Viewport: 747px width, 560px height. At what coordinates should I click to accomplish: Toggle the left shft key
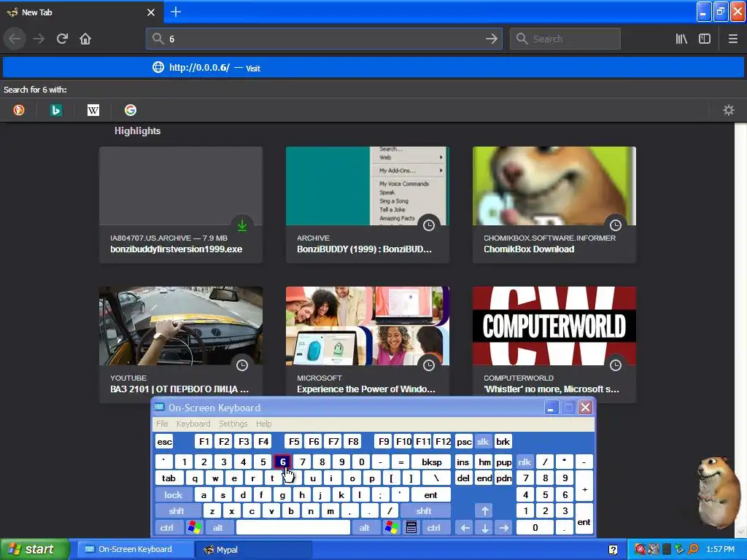tap(177, 511)
